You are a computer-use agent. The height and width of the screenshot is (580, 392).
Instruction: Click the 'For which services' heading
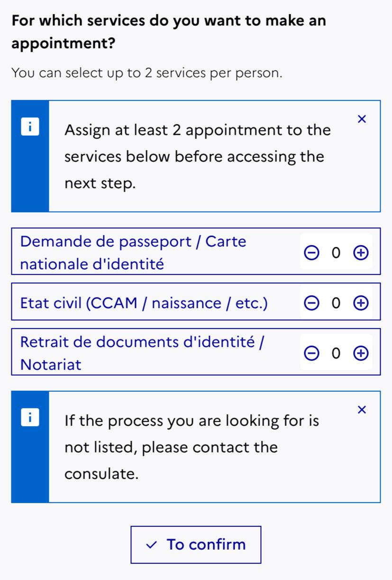168,32
